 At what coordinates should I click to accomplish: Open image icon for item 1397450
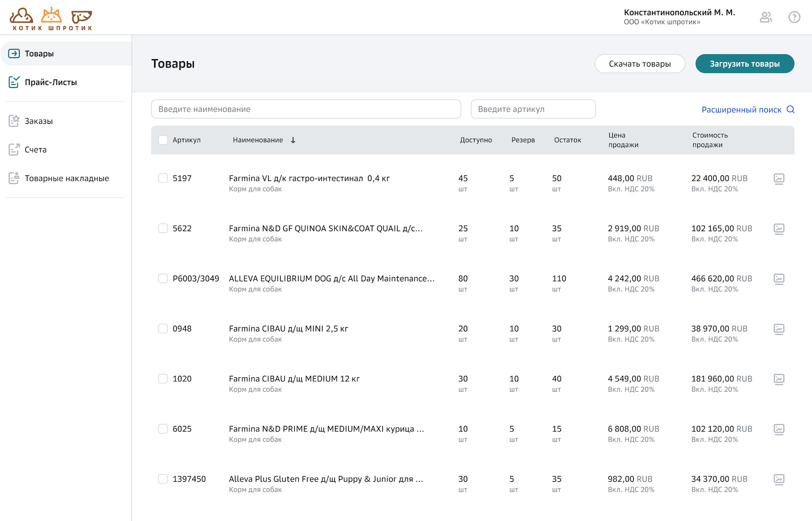point(779,480)
